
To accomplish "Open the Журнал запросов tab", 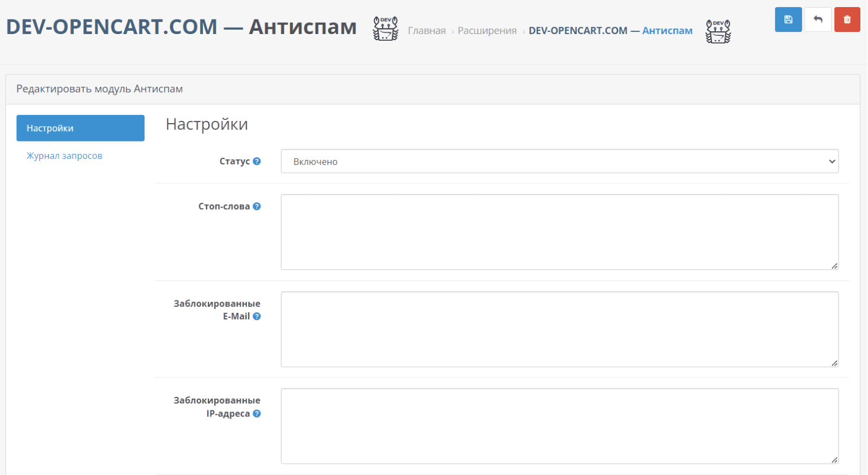I will (65, 156).
